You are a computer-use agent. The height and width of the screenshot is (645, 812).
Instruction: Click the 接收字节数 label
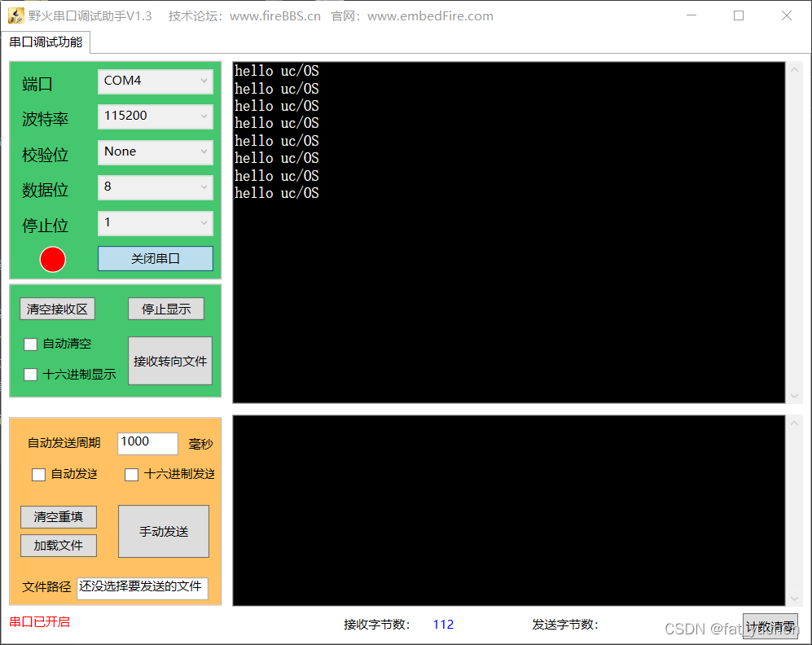click(x=377, y=625)
